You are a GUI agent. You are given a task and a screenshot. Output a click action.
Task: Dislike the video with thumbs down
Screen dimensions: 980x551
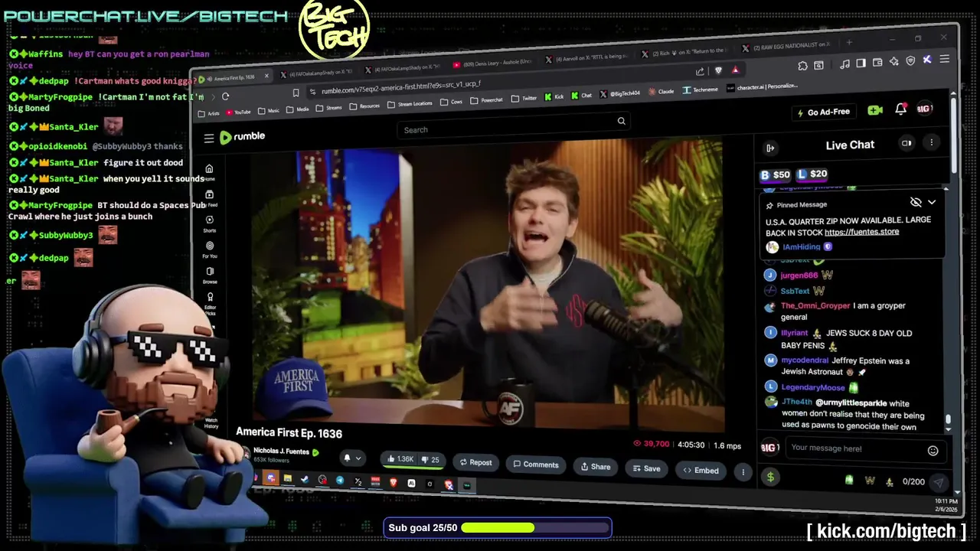click(x=431, y=460)
